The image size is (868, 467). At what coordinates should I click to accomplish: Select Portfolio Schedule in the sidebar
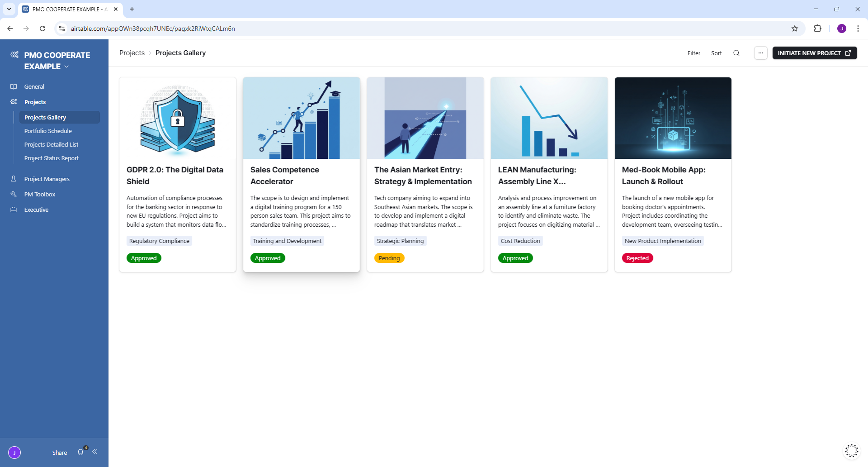48,131
